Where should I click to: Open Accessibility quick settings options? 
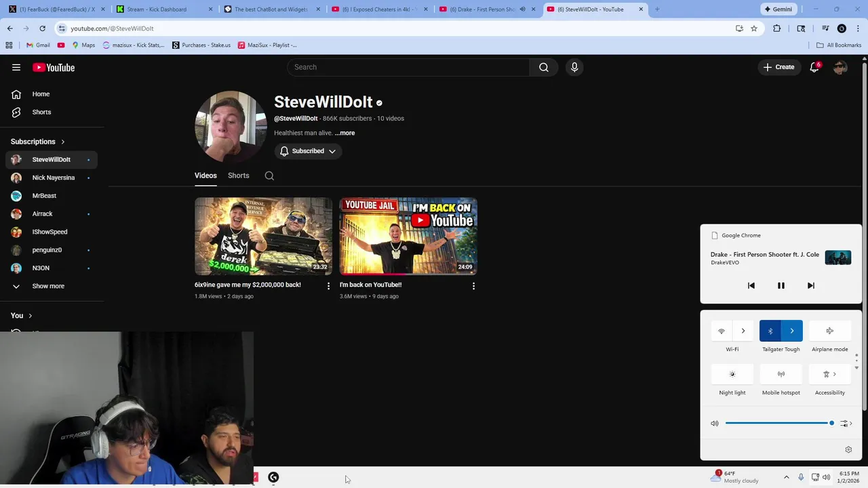click(x=830, y=374)
